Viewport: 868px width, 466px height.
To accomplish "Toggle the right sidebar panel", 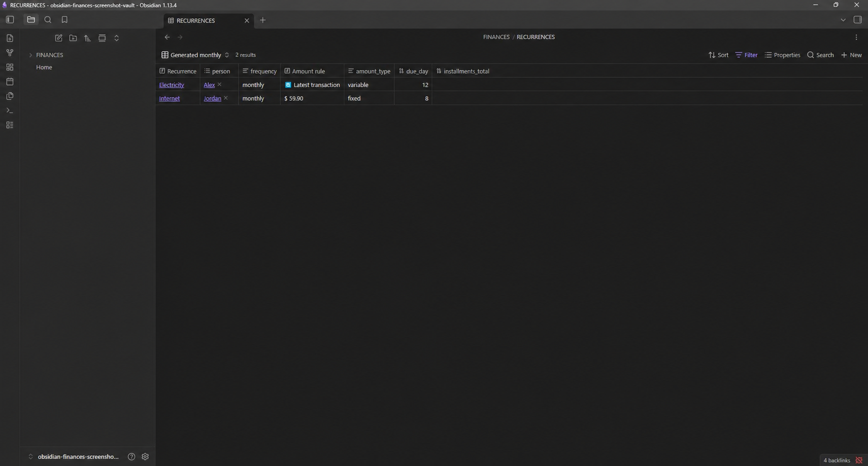I will point(857,20).
